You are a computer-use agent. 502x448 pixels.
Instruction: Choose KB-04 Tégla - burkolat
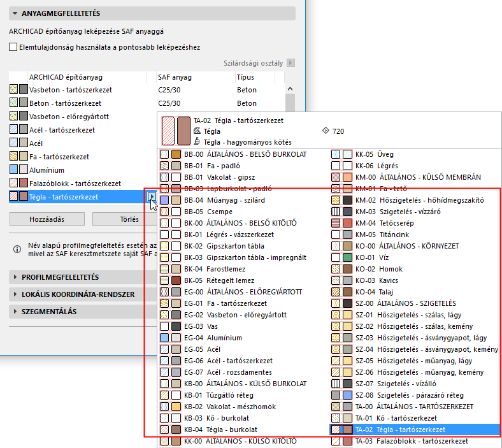(244, 430)
